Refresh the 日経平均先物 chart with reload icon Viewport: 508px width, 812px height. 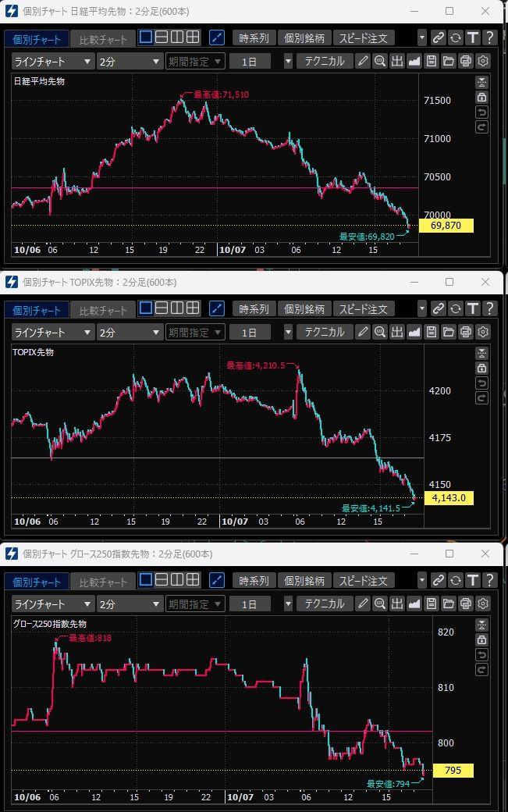pyautogui.click(x=455, y=37)
